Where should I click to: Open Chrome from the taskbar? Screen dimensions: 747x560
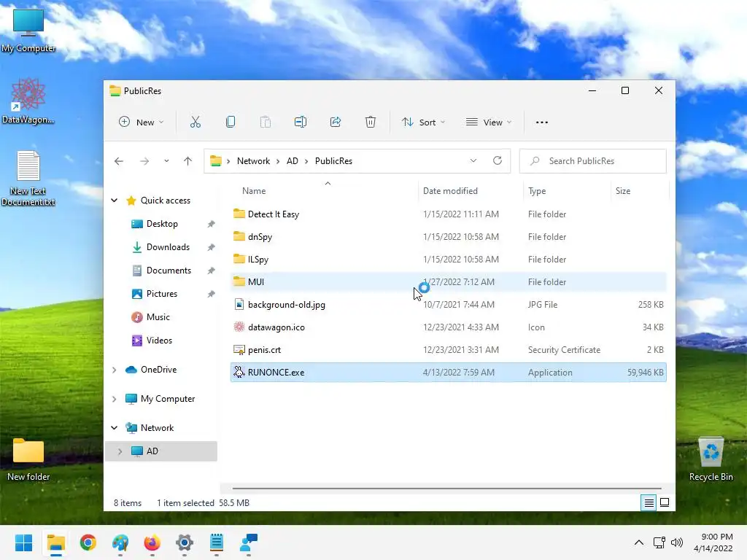coord(88,542)
